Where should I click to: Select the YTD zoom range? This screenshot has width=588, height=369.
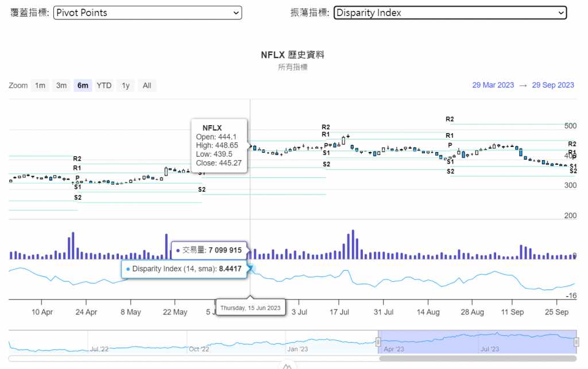pos(104,86)
